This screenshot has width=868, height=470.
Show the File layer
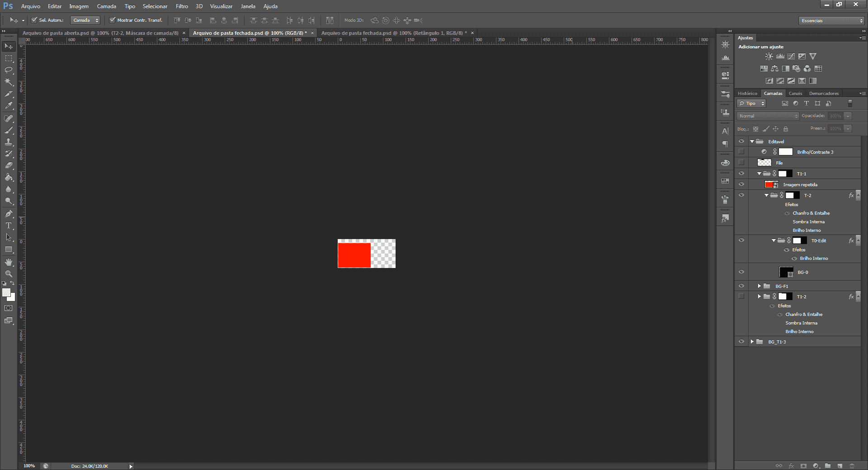click(x=741, y=163)
